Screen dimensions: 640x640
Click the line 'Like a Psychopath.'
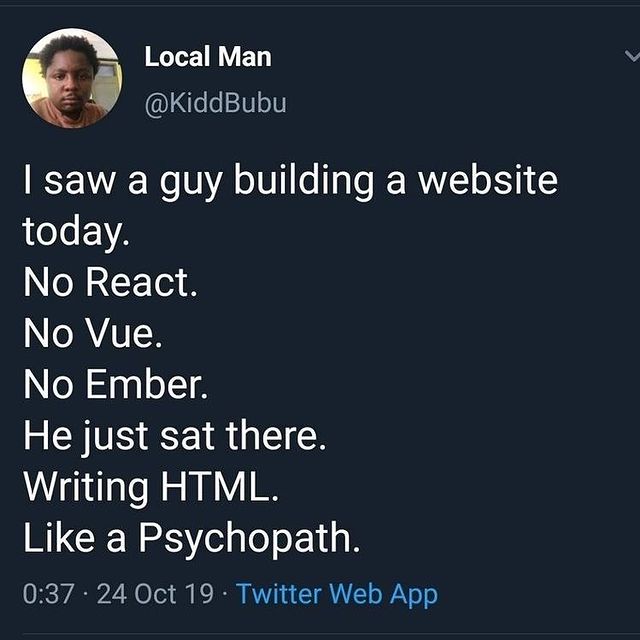coord(192,538)
